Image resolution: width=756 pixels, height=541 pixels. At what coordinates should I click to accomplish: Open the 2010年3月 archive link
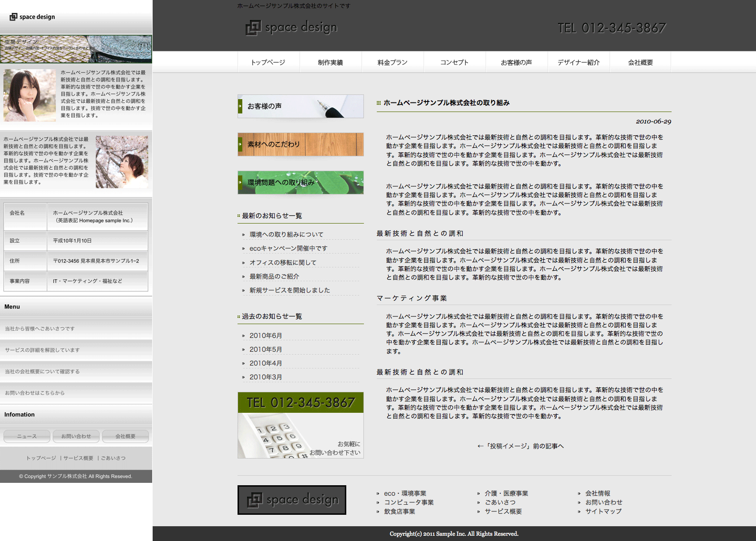coord(266,377)
